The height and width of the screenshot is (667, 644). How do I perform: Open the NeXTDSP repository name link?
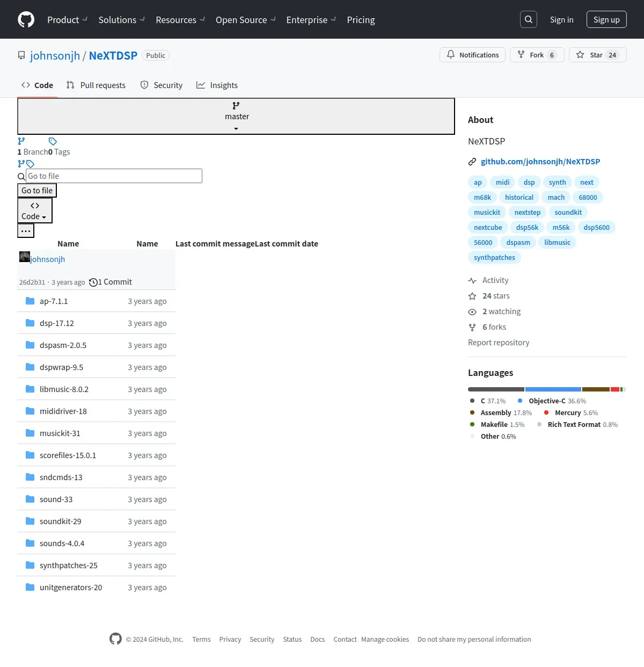[x=113, y=55]
